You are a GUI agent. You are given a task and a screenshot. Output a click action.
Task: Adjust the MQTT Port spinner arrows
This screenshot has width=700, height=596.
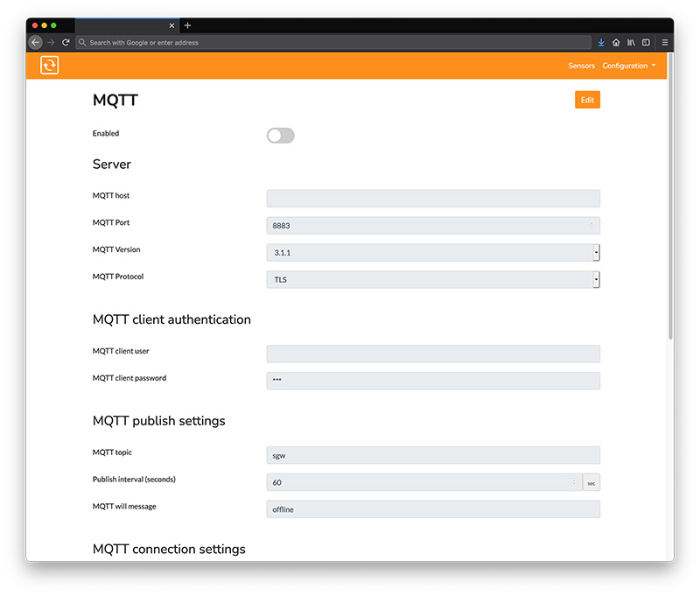pyautogui.click(x=591, y=226)
